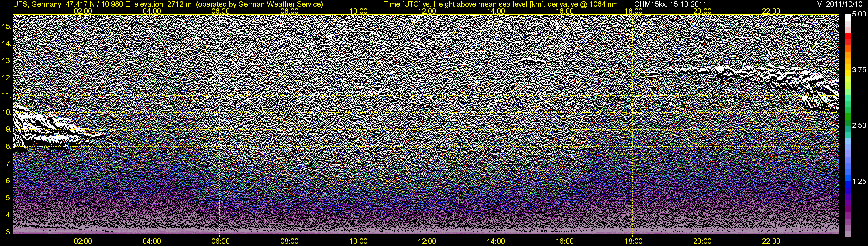Screen dimensions: 868x246
Task: Click height axis label 11 km
Action: [6, 95]
